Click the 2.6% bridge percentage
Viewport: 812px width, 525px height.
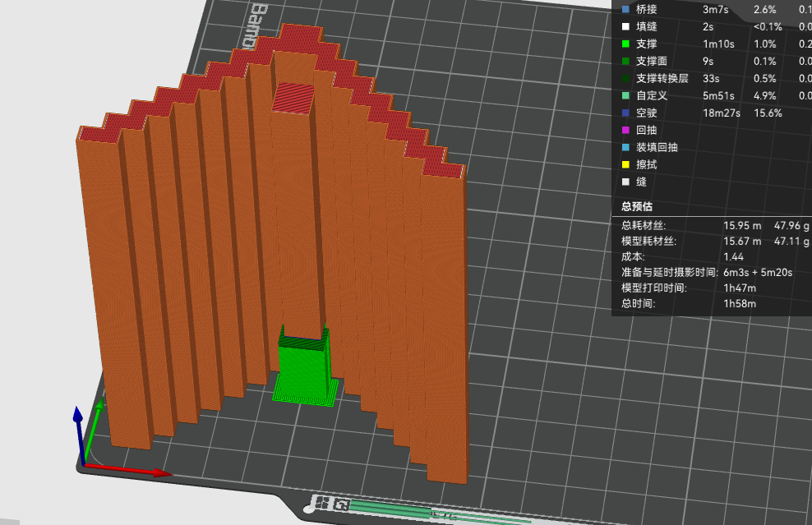click(764, 9)
